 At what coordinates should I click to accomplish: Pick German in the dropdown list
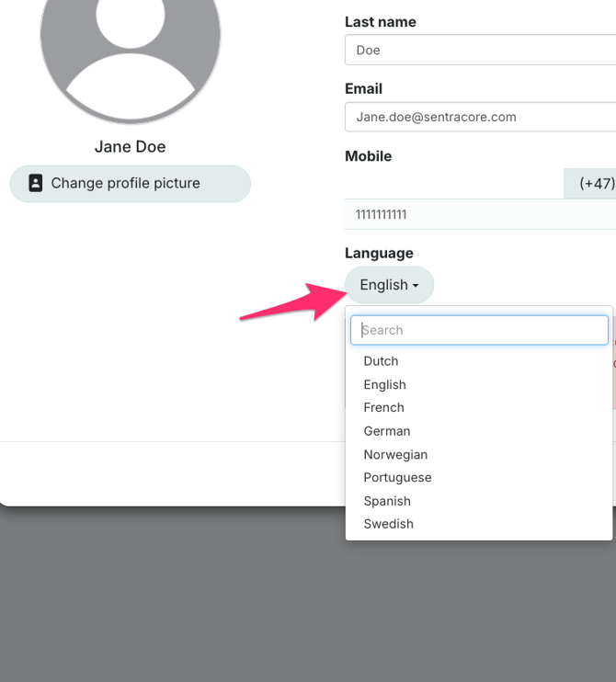point(386,431)
